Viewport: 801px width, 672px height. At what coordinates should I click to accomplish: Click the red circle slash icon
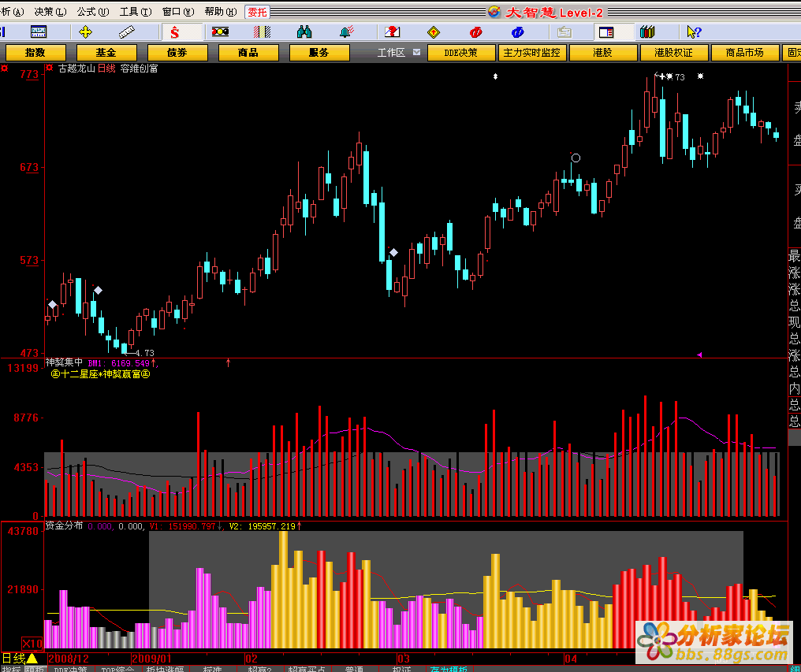tap(475, 32)
